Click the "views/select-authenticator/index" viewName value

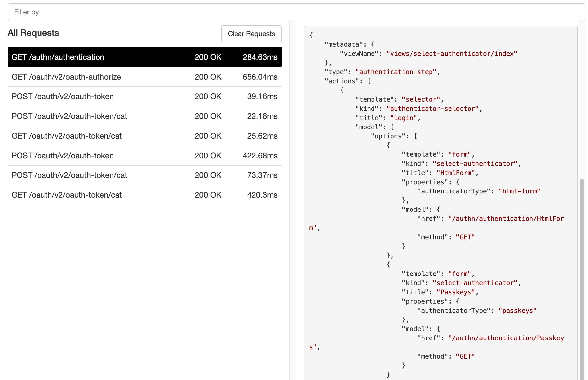(x=451, y=54)
